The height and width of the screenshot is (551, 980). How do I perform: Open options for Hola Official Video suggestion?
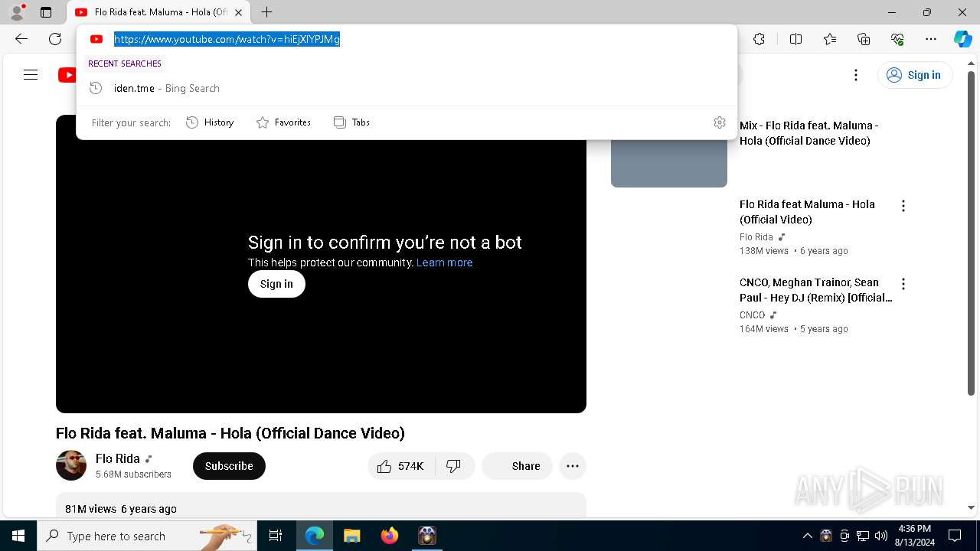(x=903, y=206)
